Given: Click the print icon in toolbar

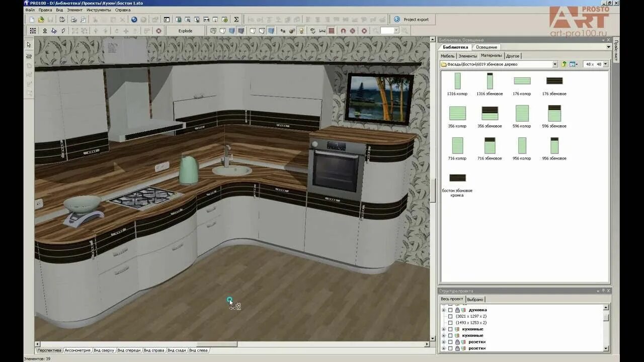Looking at the screenshot, I should pyautogui.click(x=73, y=20).
